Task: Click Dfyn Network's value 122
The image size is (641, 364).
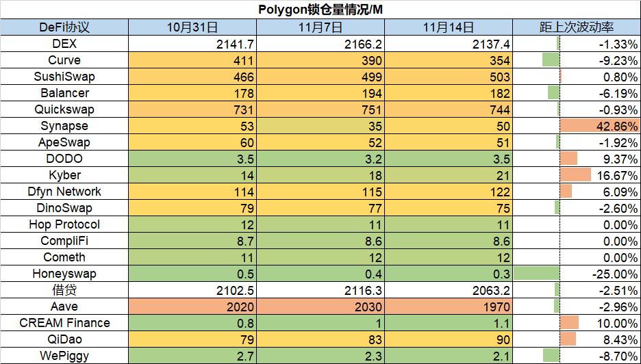Action: (x=449, y=191)
